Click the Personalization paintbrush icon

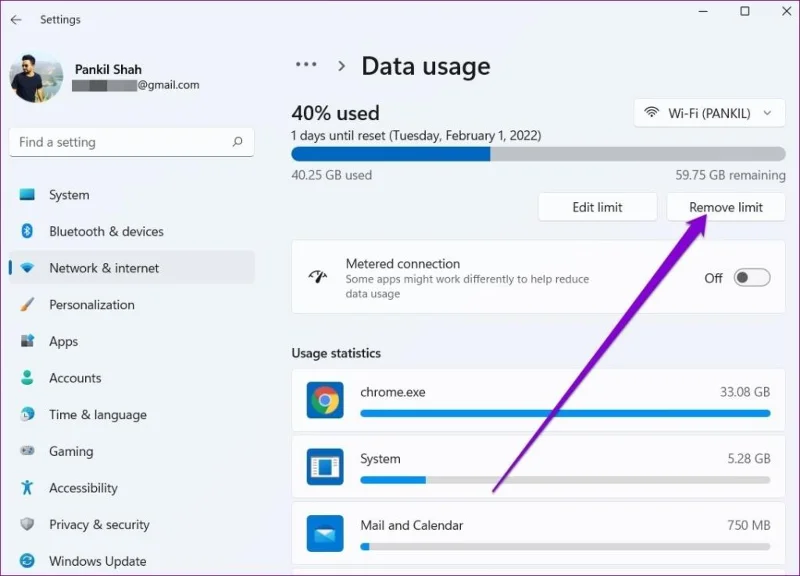coord(27,305)
